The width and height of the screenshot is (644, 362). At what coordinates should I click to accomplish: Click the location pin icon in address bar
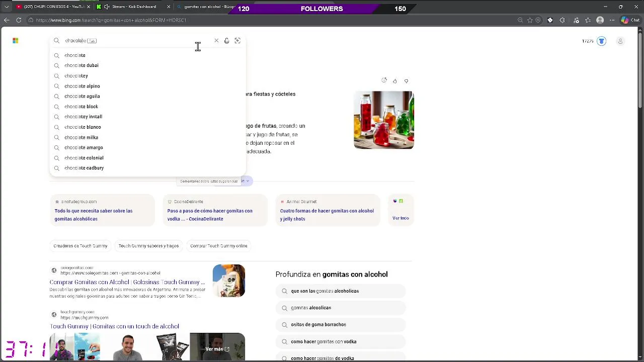(538, 20)
